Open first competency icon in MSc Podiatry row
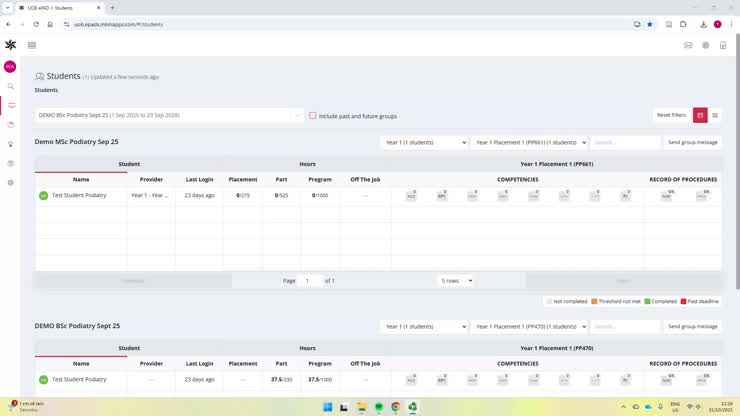Screen dimensions: 740x416 click(x=411, y=195)
